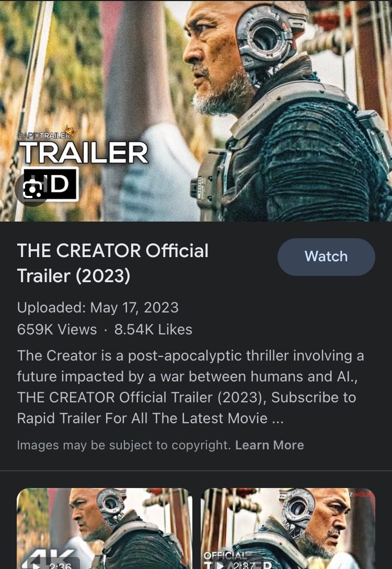Tap the HD badge on main image
The width and height of the screenshot is (392, 569).
point(51,184)
